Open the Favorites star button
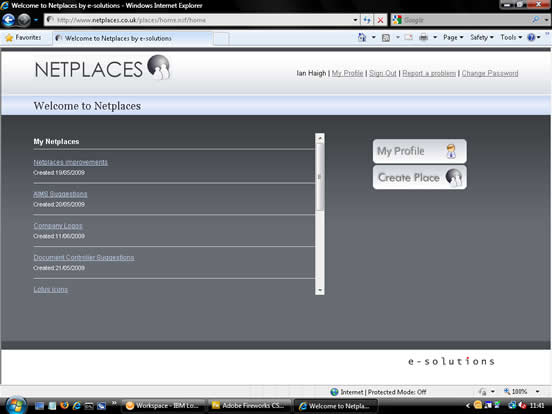Image resolution: width=552 pixels, height=414 pixels. click(x=23, y=37)
